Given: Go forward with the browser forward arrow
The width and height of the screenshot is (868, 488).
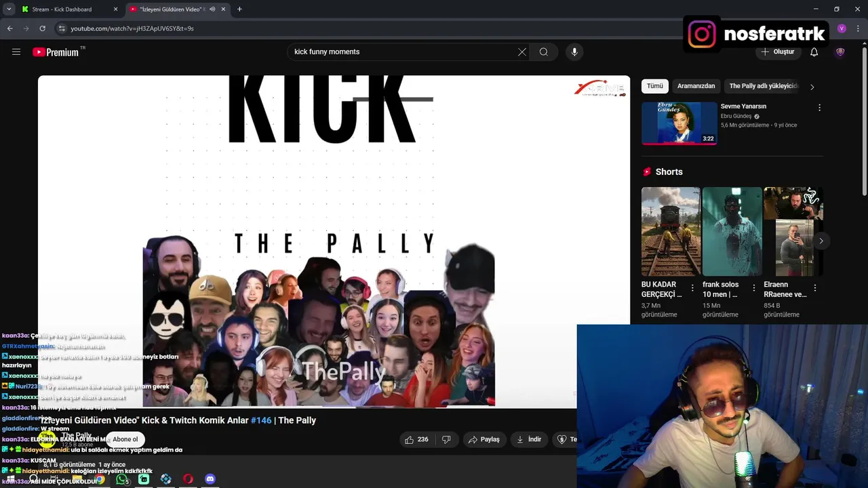Looking at the screenshot, I should pyautogui.click(x=26, y=28).
